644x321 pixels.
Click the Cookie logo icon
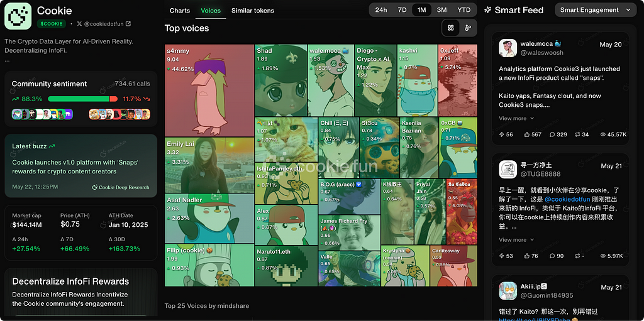[x=18, y=16]
